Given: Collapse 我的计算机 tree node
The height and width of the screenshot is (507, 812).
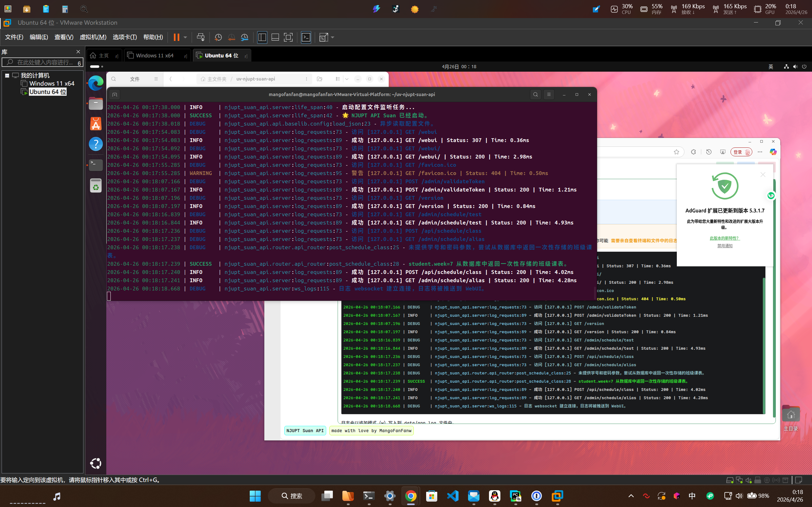Looking at the screenshot, I should [7, 75].
